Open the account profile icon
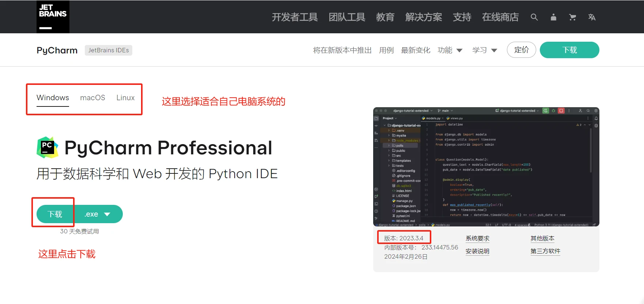This screenshot has width=644, height=304. 553,17
